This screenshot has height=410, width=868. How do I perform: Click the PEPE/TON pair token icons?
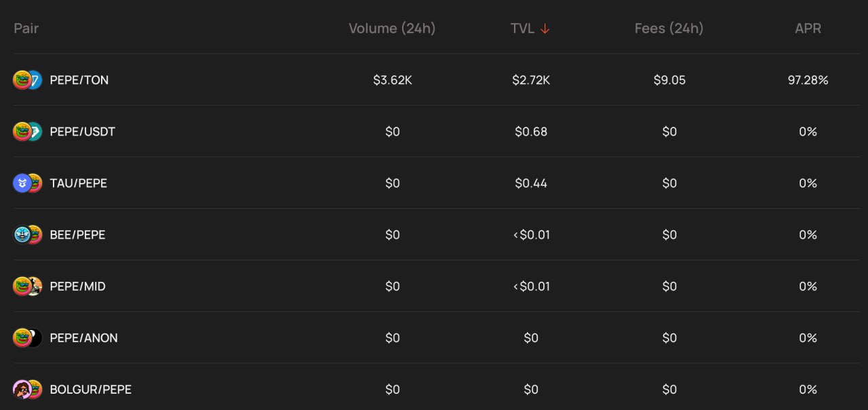point(28,80)
